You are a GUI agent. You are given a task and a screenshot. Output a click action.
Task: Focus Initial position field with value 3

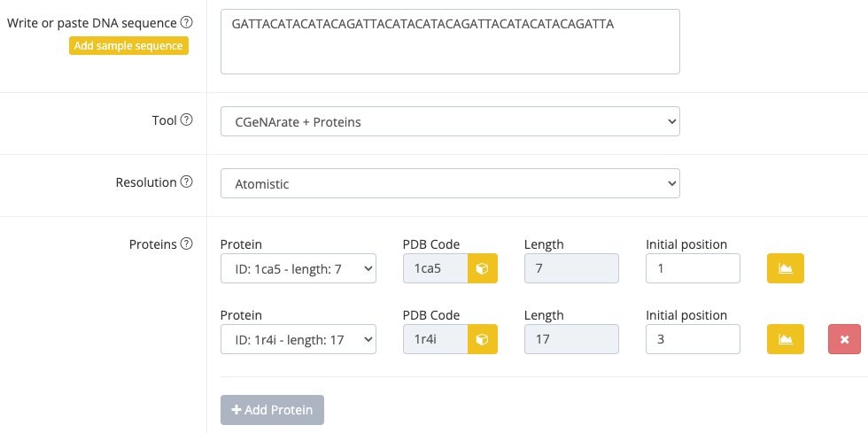(x=693, y=338)
